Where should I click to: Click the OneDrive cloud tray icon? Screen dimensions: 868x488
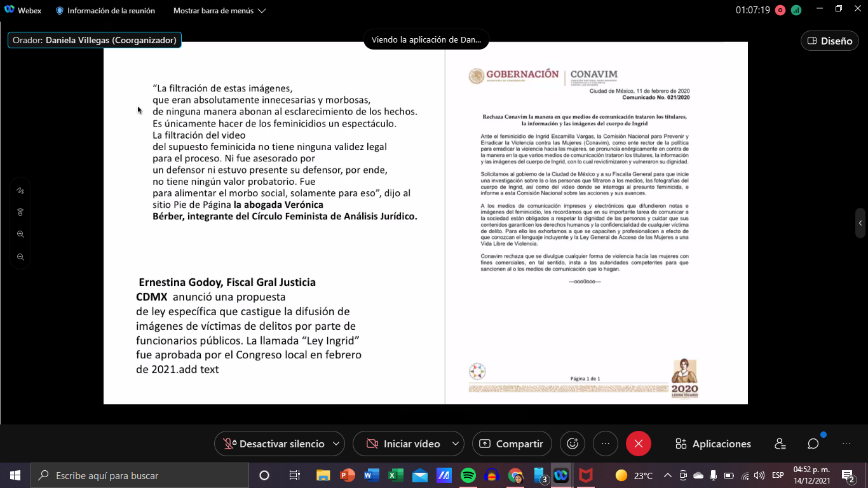(698, 475)
